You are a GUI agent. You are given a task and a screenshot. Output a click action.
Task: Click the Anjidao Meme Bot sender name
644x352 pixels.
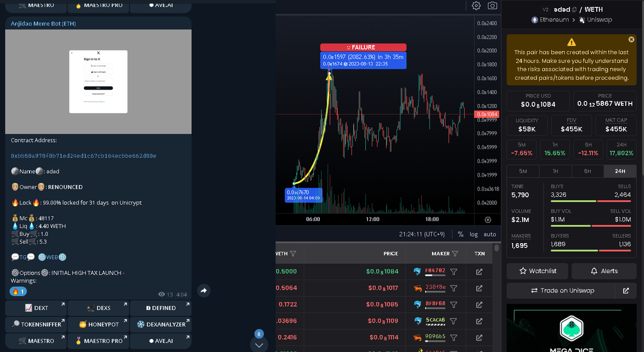tap(45, 24)
